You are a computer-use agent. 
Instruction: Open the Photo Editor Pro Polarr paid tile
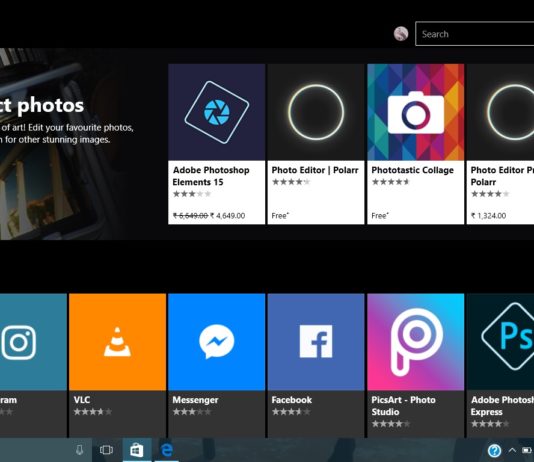tap(500, 144)
